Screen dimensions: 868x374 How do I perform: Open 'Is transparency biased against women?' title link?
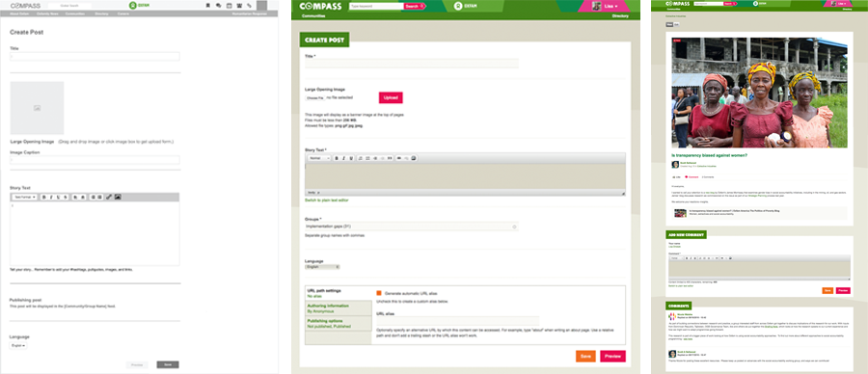(x=708, y=155)
